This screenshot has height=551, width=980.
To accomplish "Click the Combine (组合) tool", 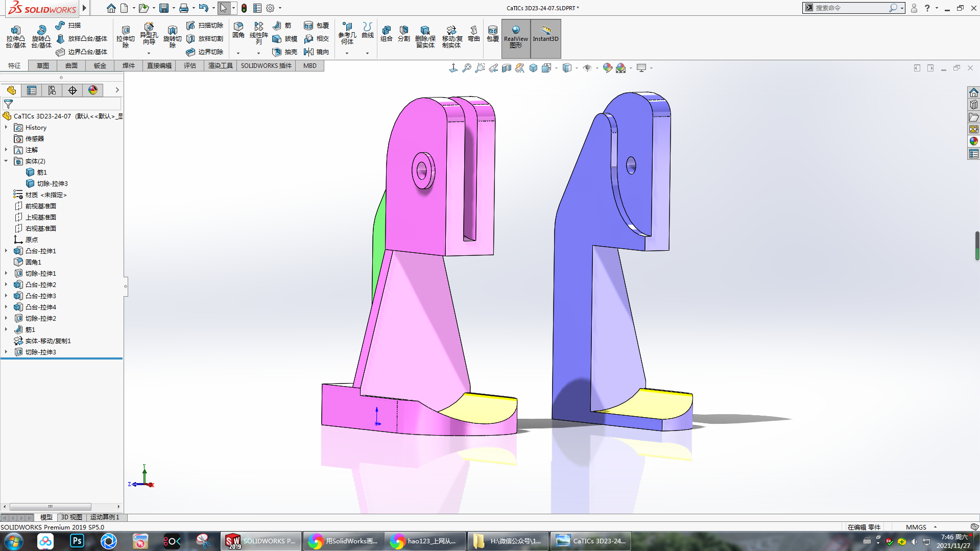I will (x=387, y=34).
